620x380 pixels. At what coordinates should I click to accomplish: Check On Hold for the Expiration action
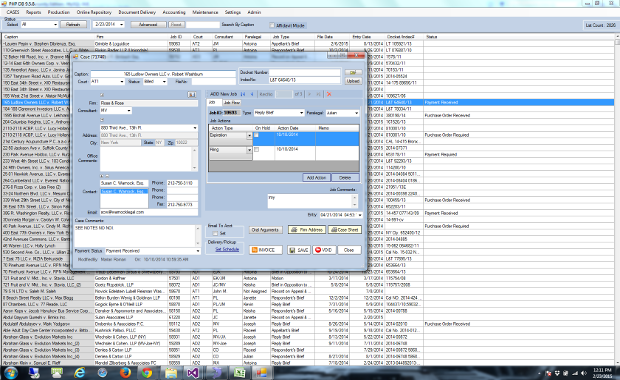[x=256, y=135]
